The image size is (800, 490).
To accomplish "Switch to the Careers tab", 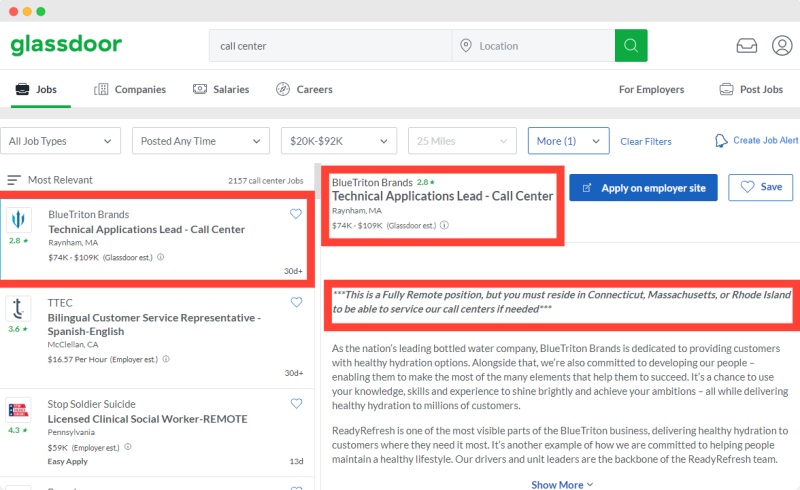I will coord(304,89).
